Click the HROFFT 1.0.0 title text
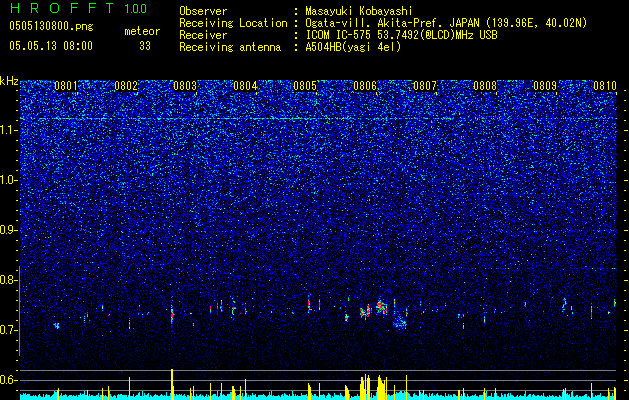Image resolution: width=629 pixels, height=400 pixels. pyautogui.click(x=78, y=8)
